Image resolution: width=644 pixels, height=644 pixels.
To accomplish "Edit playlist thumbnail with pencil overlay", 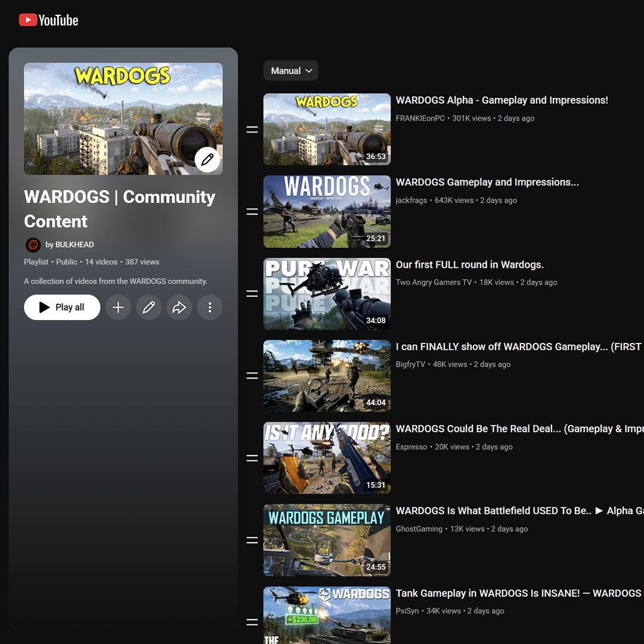I will click(207, 159).
